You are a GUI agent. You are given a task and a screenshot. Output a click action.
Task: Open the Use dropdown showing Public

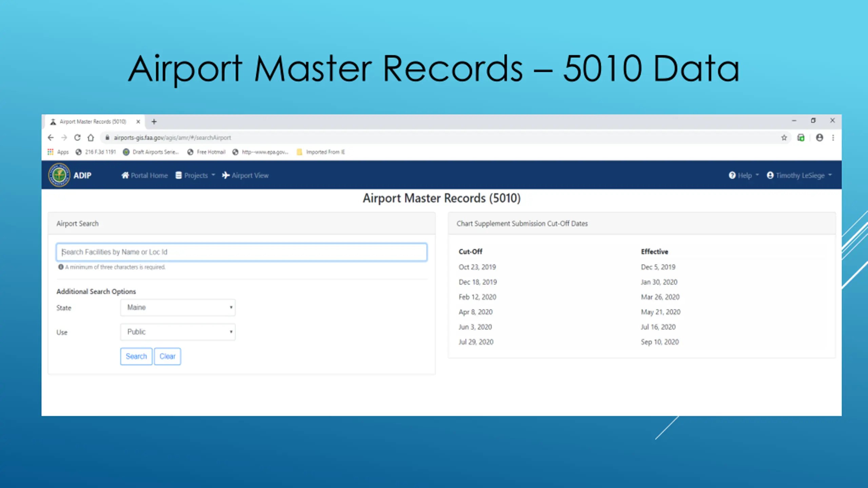click(178, 332)
